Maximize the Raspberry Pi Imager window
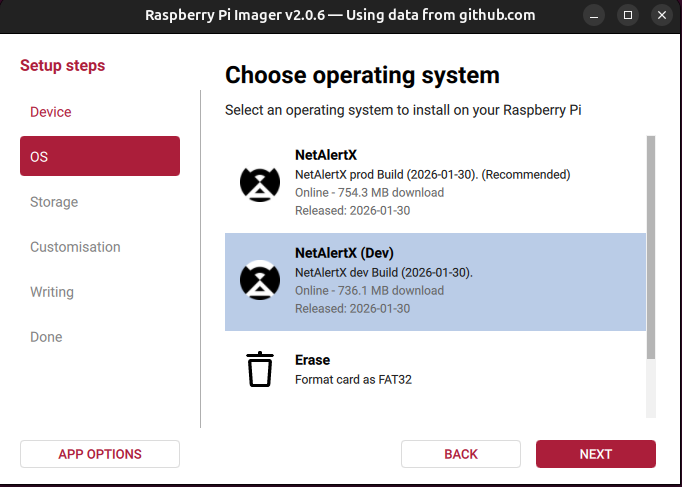Image resolution: width=682 pixels, height=487 pixels. (x=628, y=15)
